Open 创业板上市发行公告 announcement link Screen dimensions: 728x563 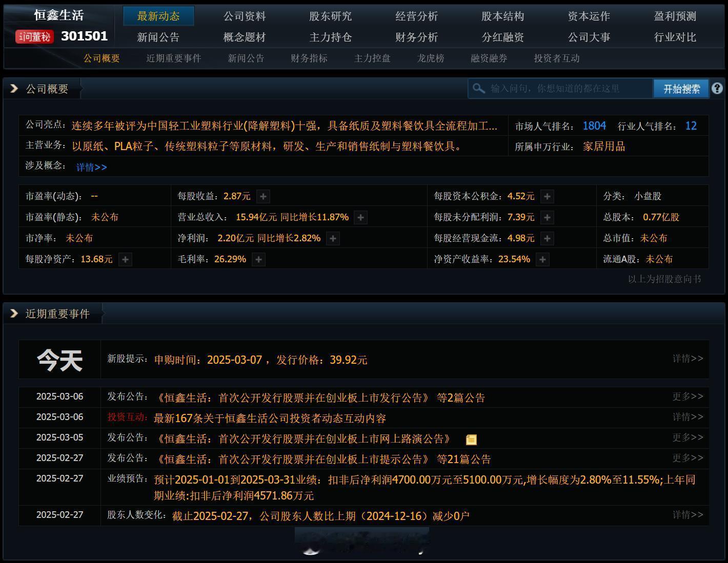[319, 398]
